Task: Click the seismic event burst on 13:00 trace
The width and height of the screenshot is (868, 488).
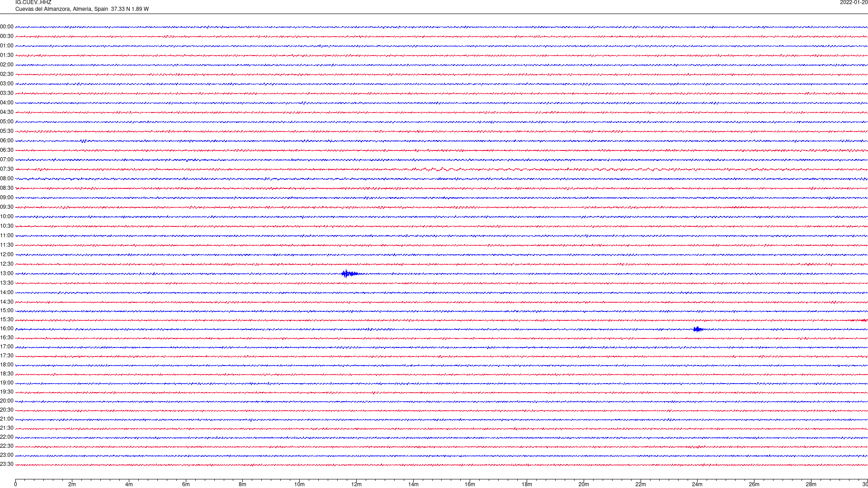Action: click(350, 273)
